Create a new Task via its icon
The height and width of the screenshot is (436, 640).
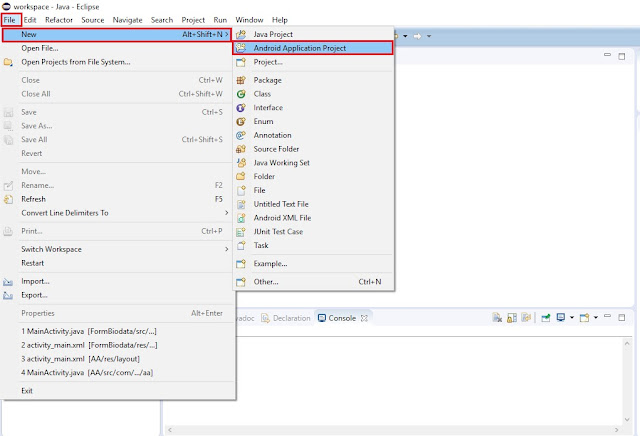[x=241, y=245]
